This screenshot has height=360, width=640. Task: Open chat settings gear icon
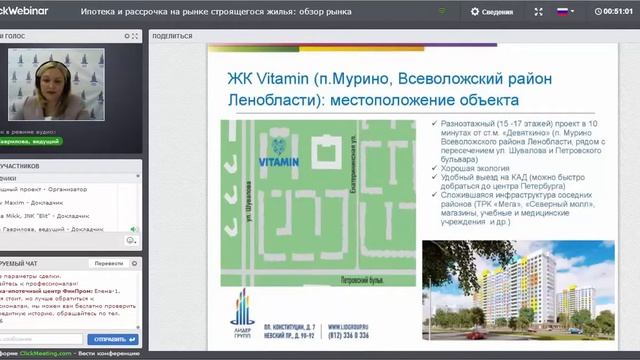coord(134,264)
